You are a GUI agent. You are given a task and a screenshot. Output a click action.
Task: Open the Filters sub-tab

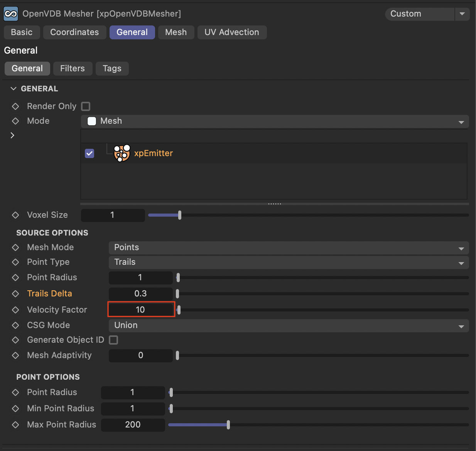(x=73, y=69)
